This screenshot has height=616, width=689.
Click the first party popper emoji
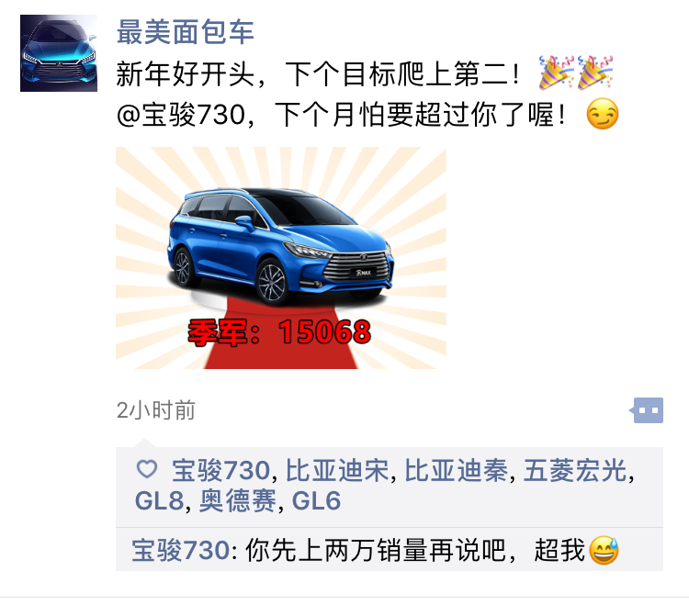(x=557, y=73)
